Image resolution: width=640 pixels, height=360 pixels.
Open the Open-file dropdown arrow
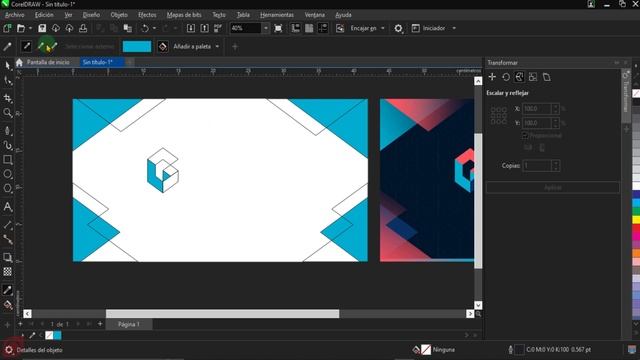click(x=30, y=28)
